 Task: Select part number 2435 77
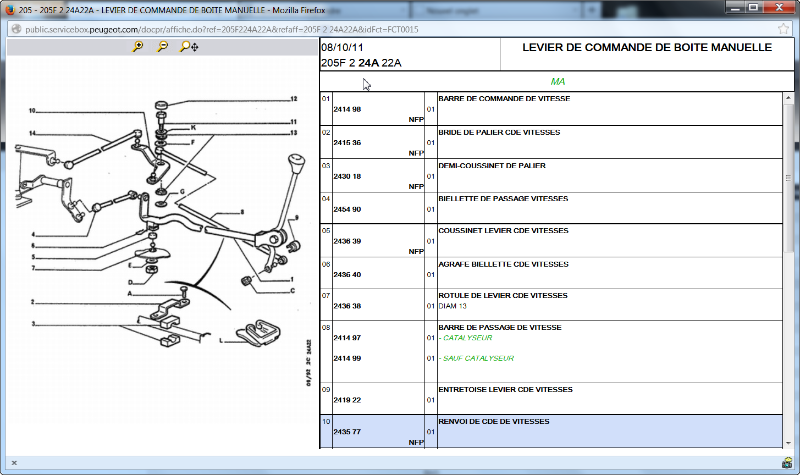pyautogui.click(x=347, y=432)
